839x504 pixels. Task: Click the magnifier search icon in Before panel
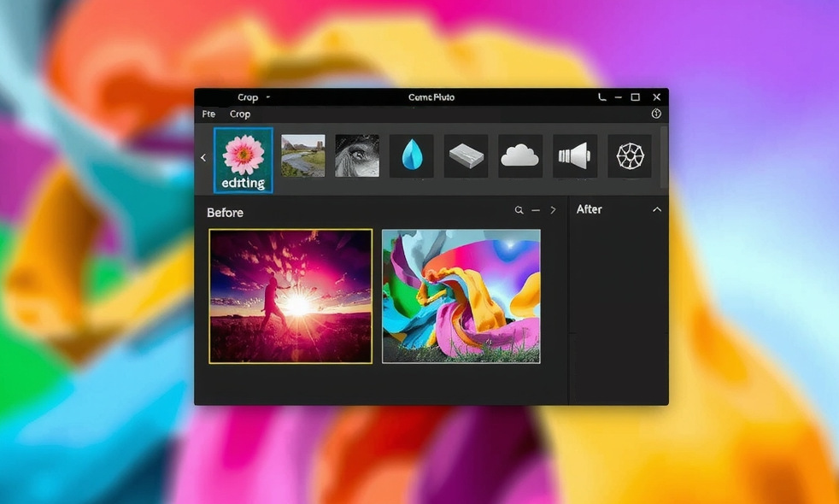(519, 210)
